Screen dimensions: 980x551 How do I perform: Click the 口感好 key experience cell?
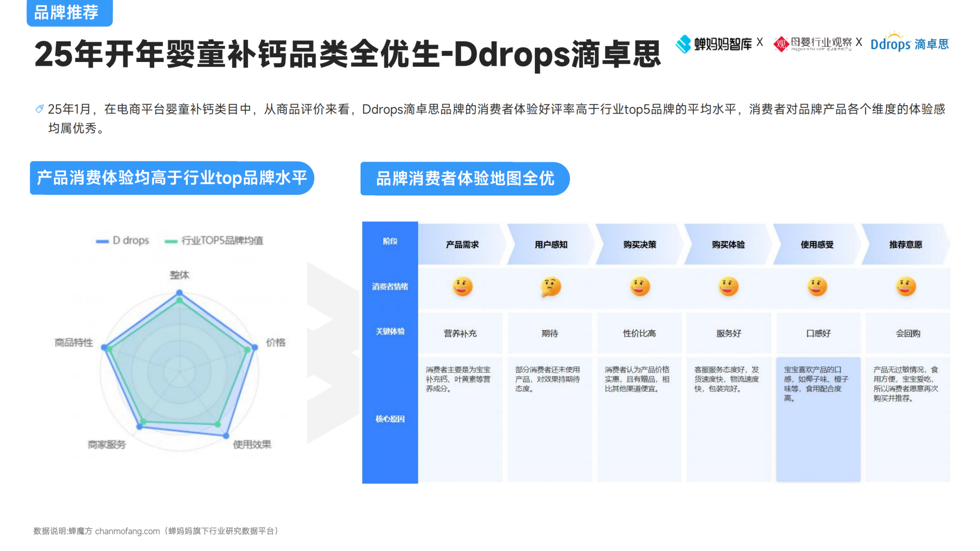point(819,333)
